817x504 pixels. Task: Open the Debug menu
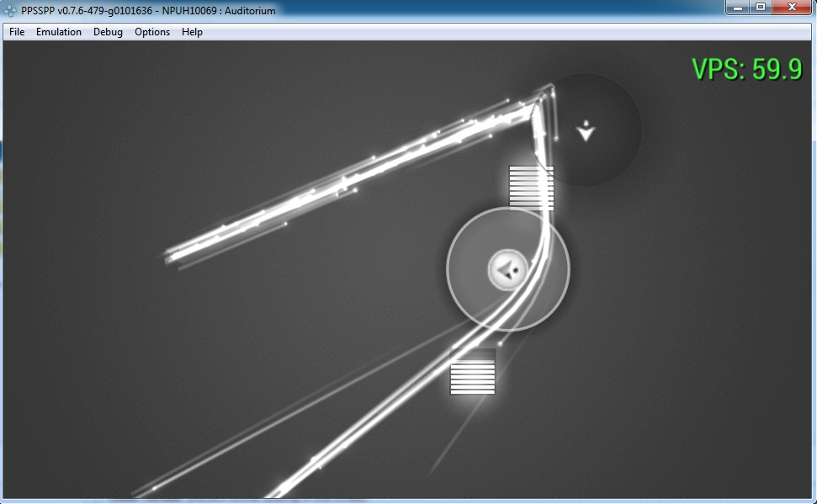pyautogui.click(x=108, y=32)
